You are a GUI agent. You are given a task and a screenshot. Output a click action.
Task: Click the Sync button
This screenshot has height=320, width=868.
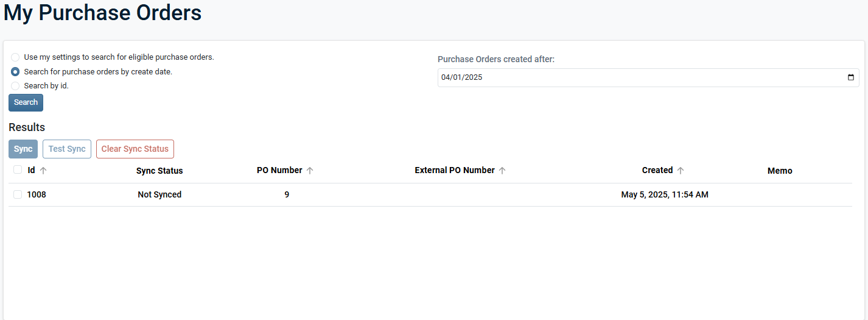[23, 149]
